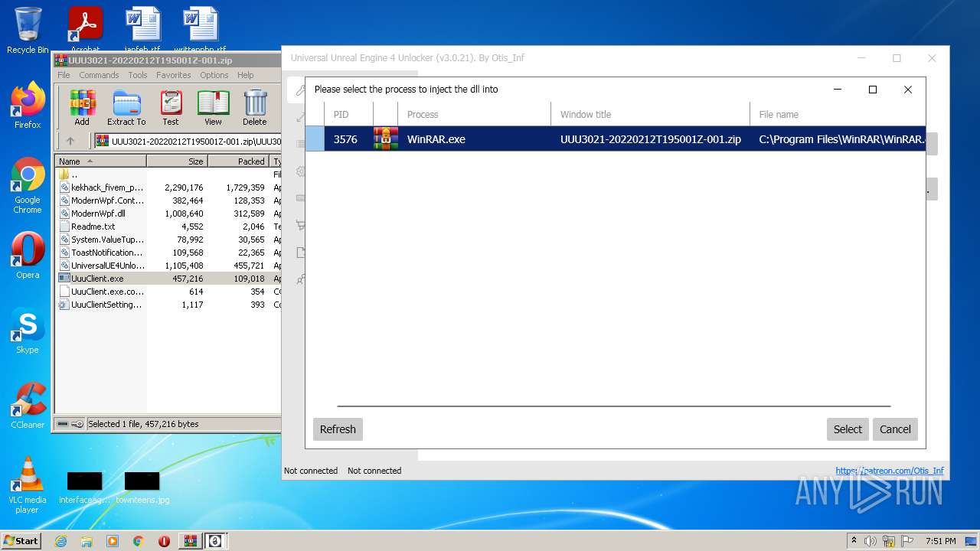This screenshot has height=551, width=980.
Task: Sort WinRAR list by Name column
Action: pyautogui.click(x=100, y=161)
